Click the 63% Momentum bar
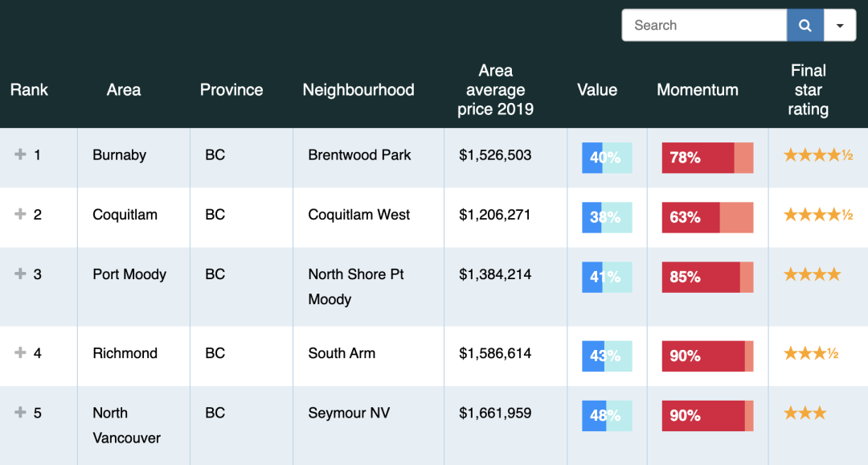 (707, 217)
